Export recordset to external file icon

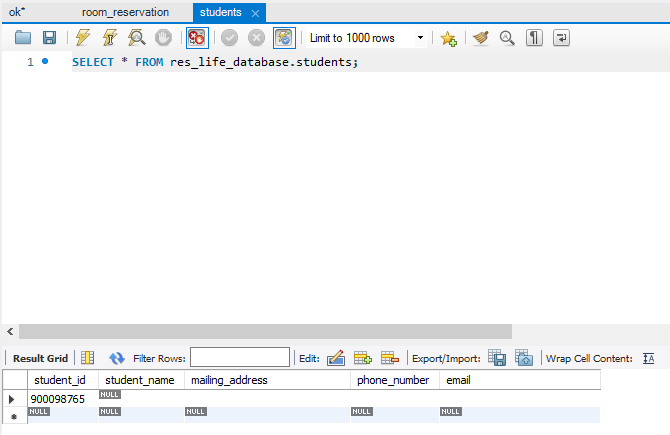click(x=497, y=358)
